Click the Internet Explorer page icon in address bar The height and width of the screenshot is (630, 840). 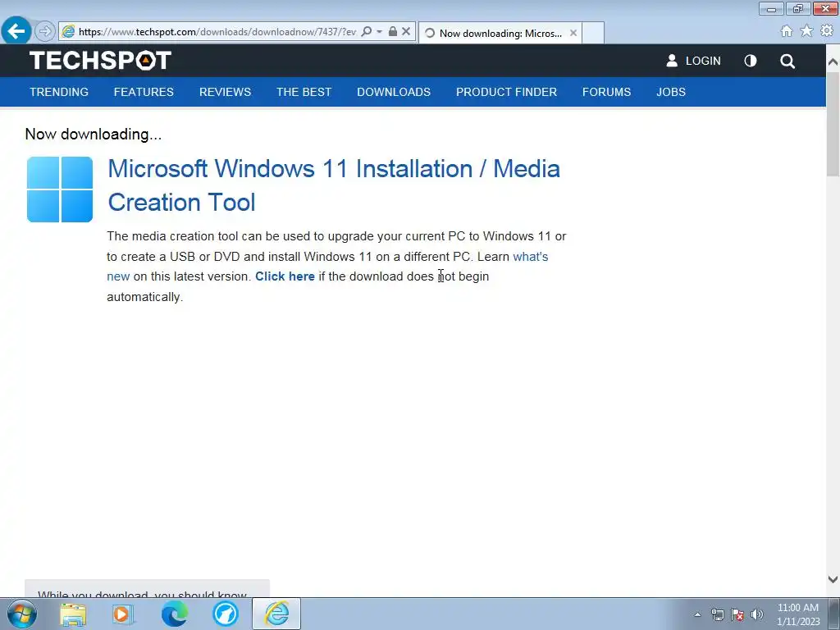68,32
